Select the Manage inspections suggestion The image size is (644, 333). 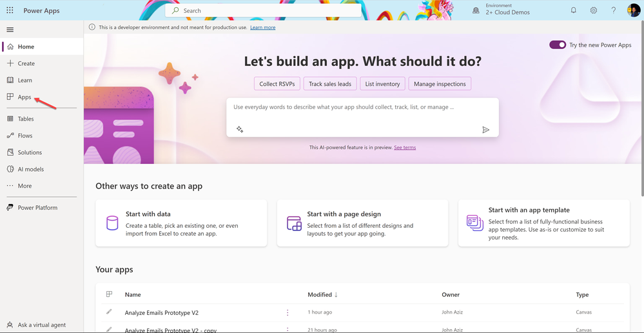pos(440,84)
